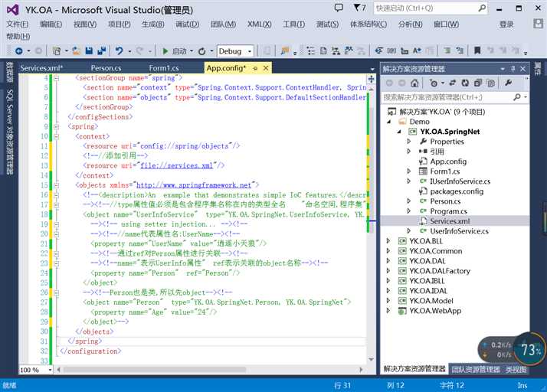This screenshot has width=547, height=392.
Task: Select UserInfoService.cs in Solution Explorer
Action: [x=459, y=231]
